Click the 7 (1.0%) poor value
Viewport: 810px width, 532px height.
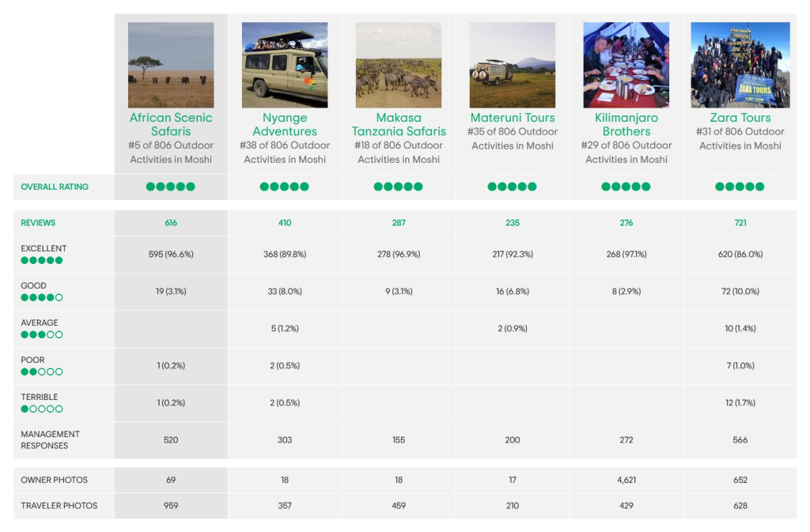740,366
